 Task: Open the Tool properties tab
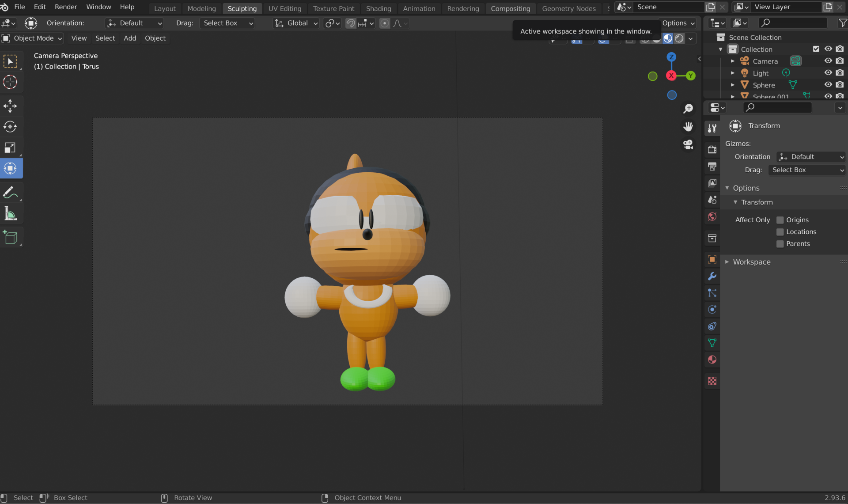coord(712,128)
